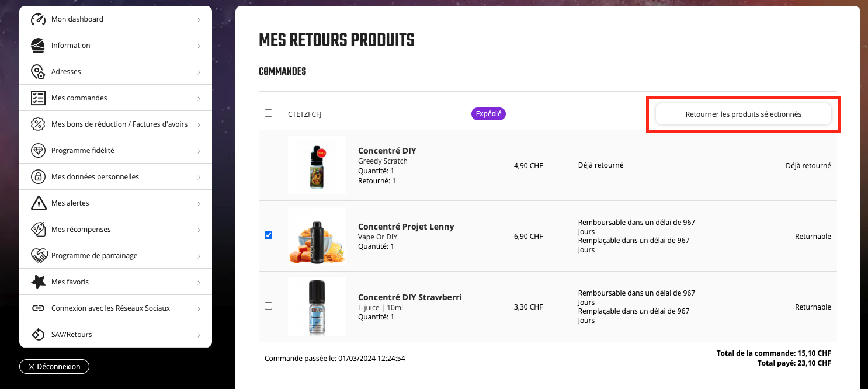868x389 pixels.
Task: Open the SAV/Retours return arrow icon
Action: click(38, 334)
